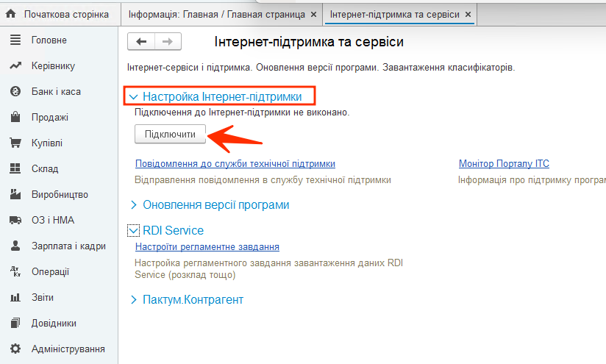Select the Банк і каса coin icon
Image resolution: width=606 pixels, height=364 pixels.
tap(15, 92)
